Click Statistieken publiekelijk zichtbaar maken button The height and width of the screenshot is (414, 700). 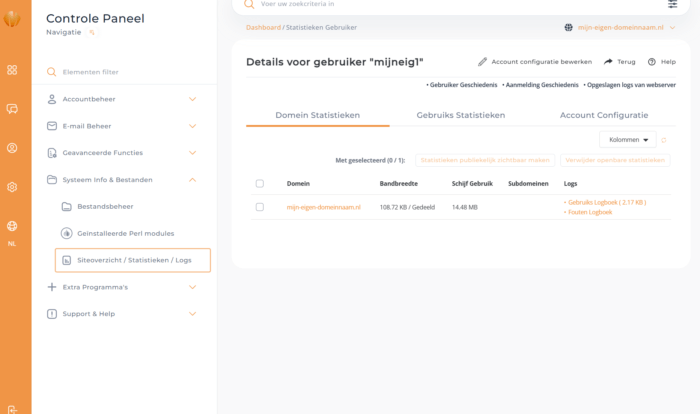[485, 160]
